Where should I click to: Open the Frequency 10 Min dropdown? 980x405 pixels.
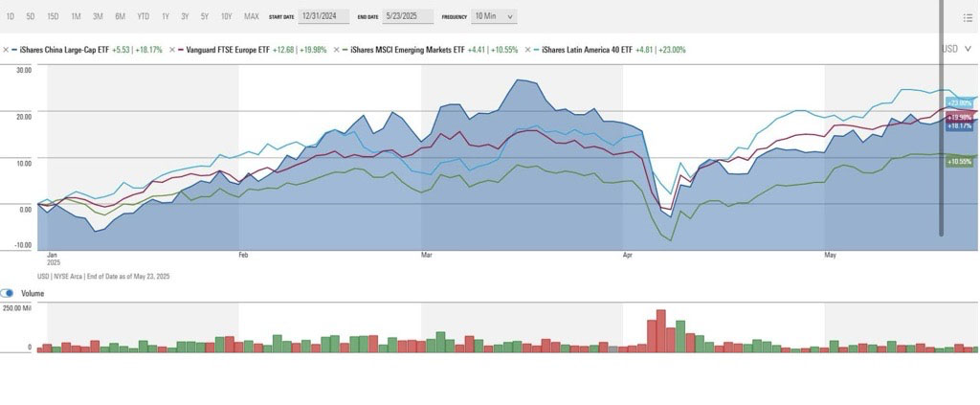pos(493,16)
